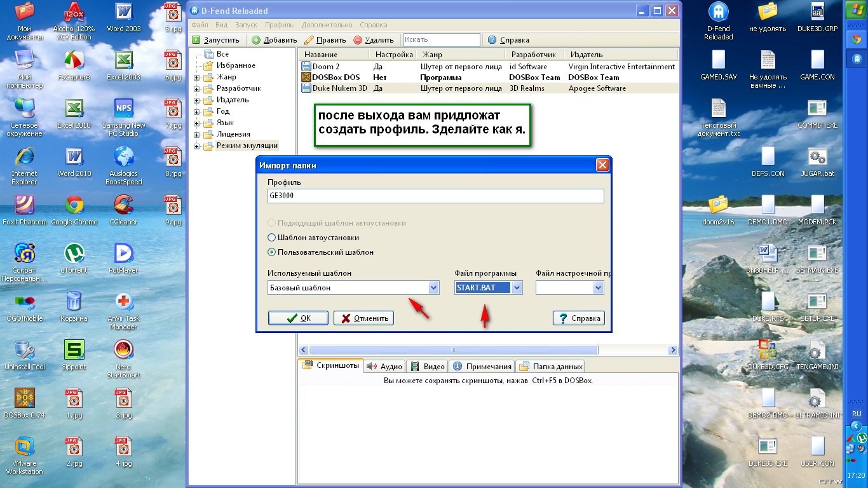
Task: Select the Uninstall Tool desktop icon
Action: (24, 355)
